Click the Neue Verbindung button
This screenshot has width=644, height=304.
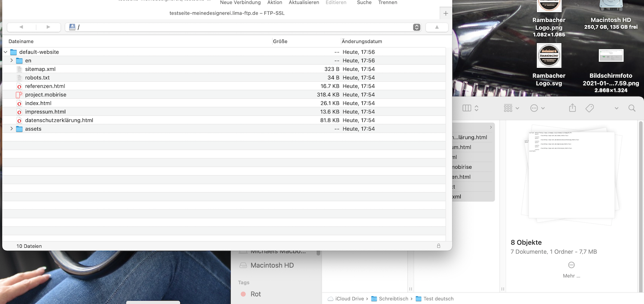[x=240, y=3]
